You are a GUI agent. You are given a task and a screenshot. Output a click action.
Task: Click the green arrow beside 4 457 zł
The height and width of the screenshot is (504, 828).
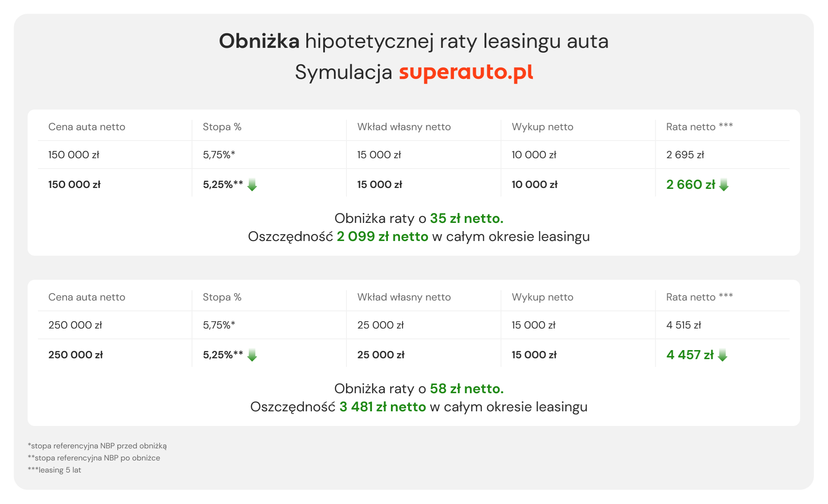tap(722, 355)
